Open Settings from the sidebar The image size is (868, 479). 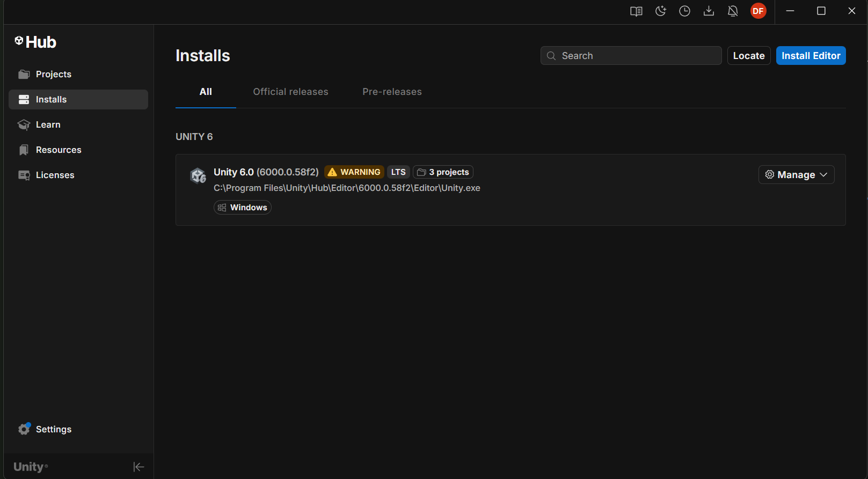point(78,429)
